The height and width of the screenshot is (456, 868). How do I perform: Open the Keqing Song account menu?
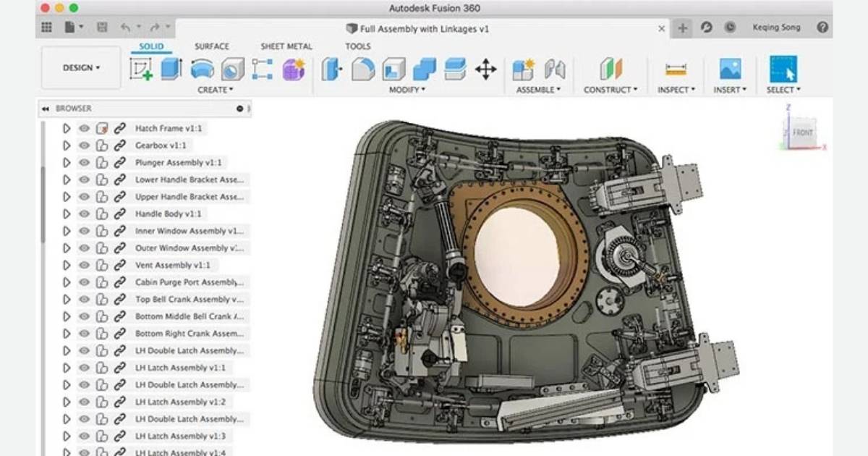(776, 28)
